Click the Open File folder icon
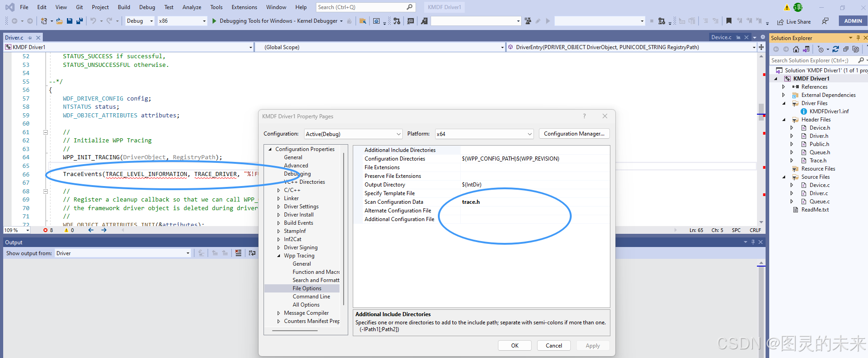Screen dimensions: 868x358 pos(59,21)
